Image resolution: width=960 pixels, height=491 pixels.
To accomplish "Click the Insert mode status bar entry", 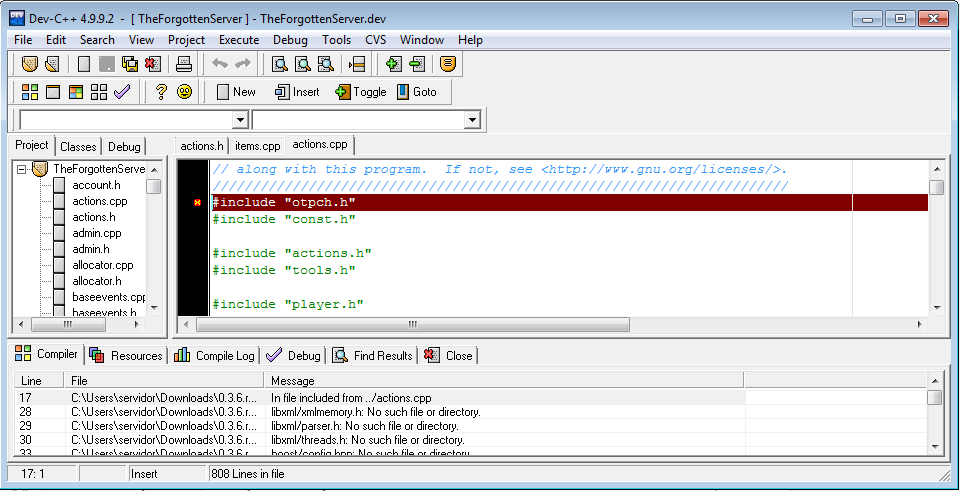I will coord(144,474).
